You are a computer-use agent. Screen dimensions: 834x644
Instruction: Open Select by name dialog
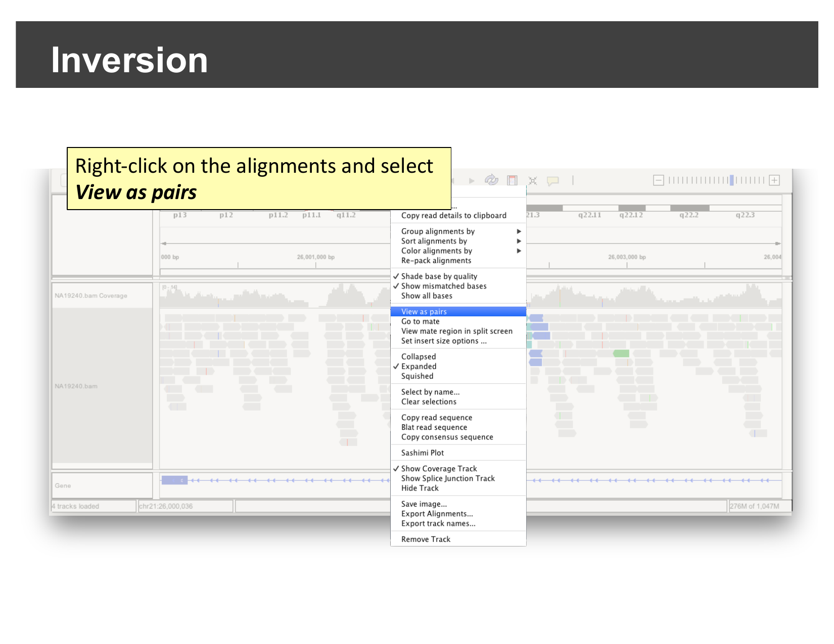tap(458, 392)
